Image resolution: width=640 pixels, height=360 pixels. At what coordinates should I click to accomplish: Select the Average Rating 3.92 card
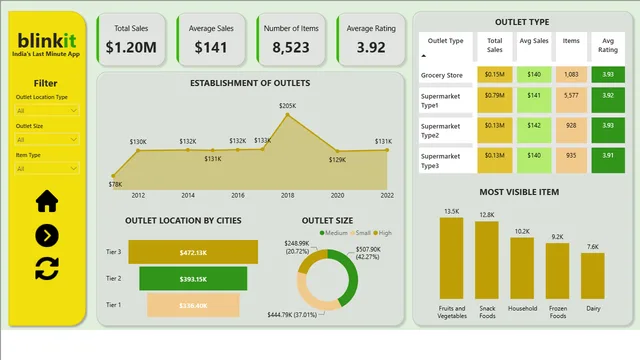[x=371, y=40]
